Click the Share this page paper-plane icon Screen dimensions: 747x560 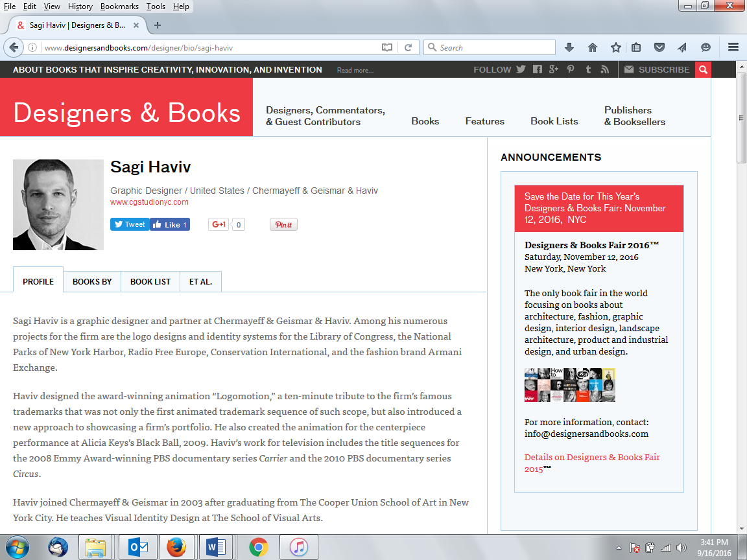tap(682, 47)
